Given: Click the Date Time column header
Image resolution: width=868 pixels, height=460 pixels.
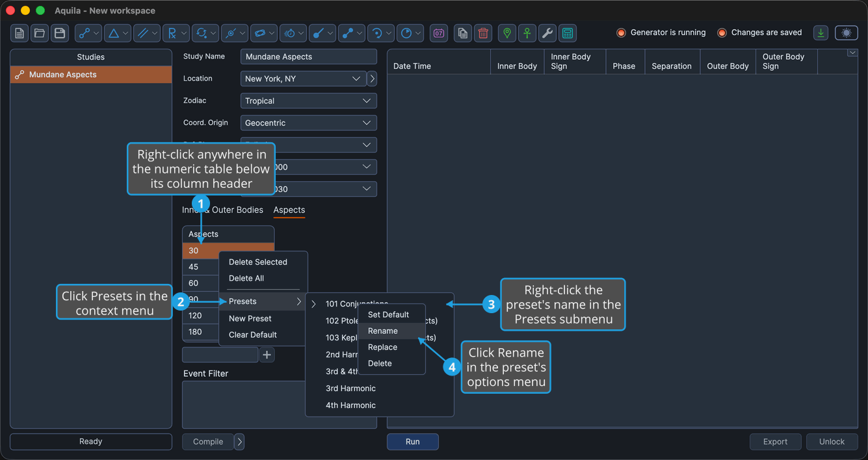Looking at the screenshot, I should click(x=439, y=62).
